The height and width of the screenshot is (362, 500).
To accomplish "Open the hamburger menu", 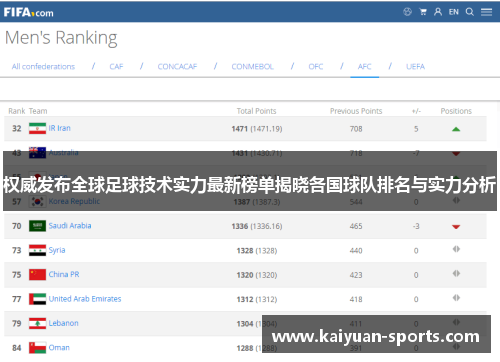I will (486, 12).
